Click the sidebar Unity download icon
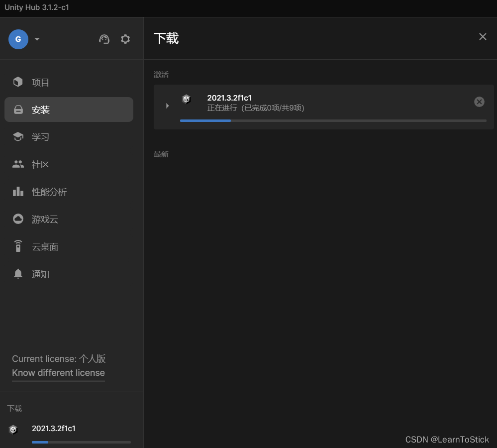 (13, 430)
